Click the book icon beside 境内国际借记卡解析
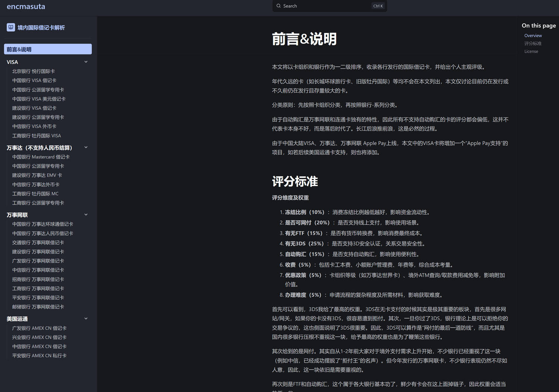Screen dimensions: 559x392 click(11, 27)
